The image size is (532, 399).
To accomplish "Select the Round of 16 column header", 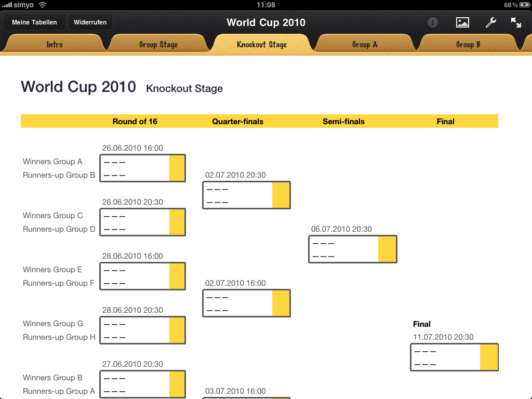I will [135, 122].
